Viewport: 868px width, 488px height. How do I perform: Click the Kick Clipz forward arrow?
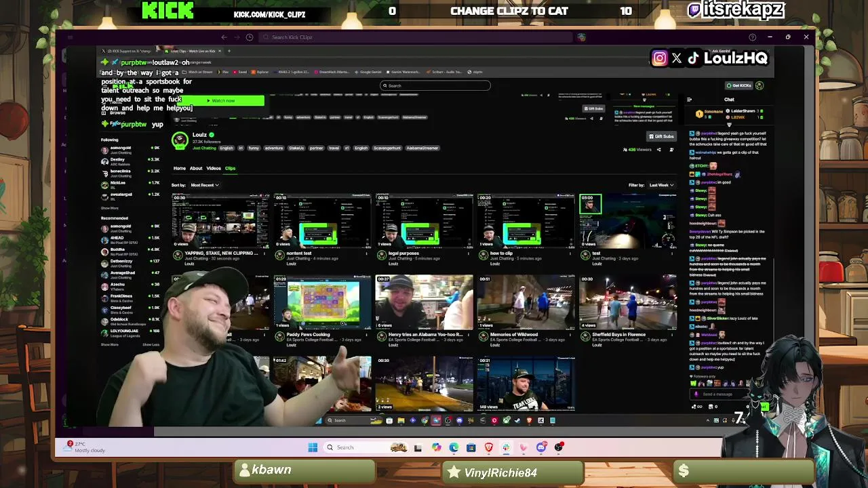237,37
